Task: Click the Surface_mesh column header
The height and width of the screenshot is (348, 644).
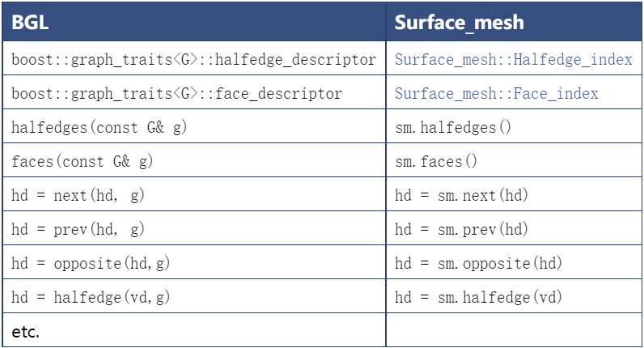Action: (x=514, y=22)
